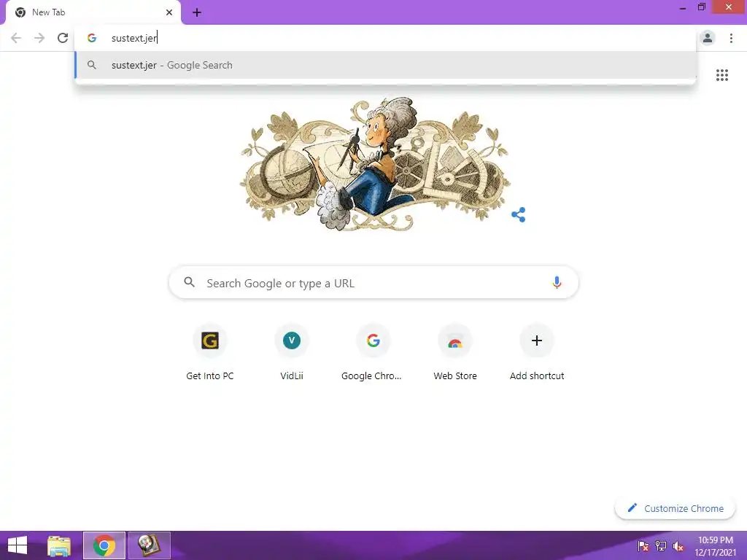The width and height of the screenshot is (747, 560).
Task: Click the network tray icon
Action: click(661, 546)
